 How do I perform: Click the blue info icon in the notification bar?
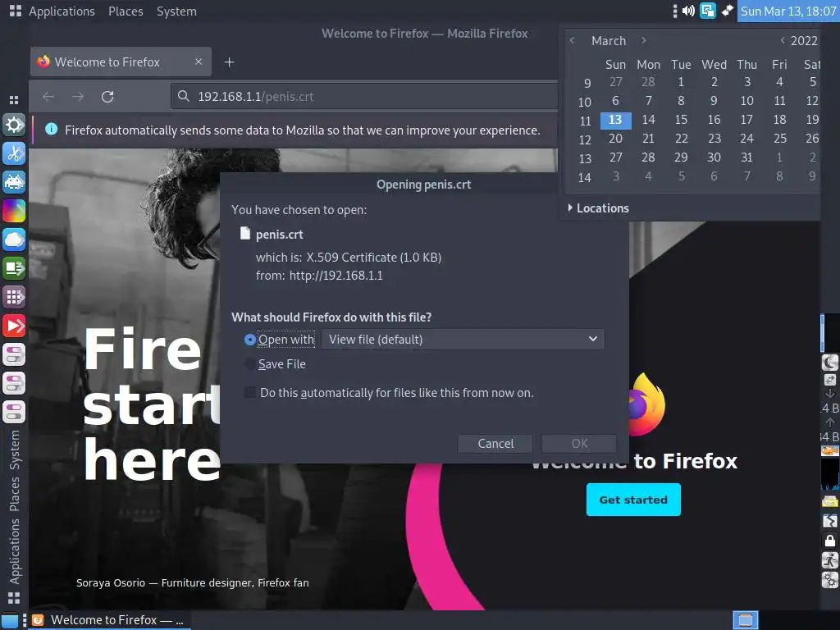click(x=52, y=129)
